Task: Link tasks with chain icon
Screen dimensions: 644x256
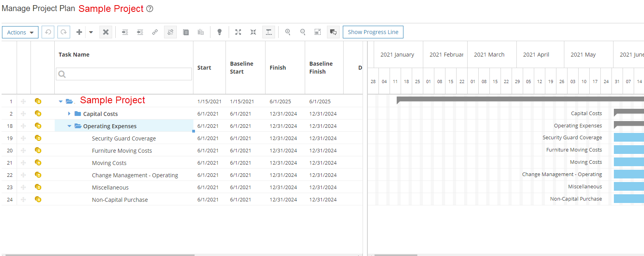Action: pos(155,32)
